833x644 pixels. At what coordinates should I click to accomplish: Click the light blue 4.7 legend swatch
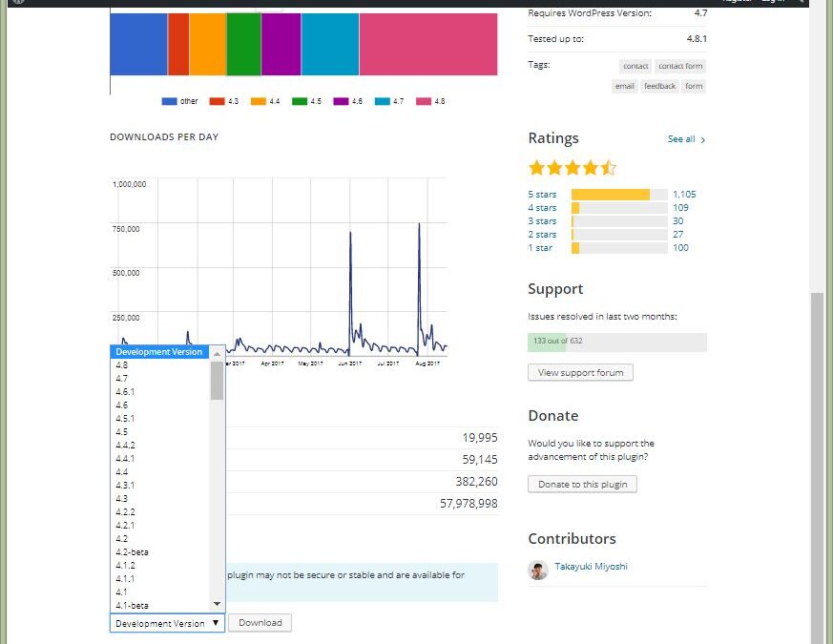tap(382, 101)
